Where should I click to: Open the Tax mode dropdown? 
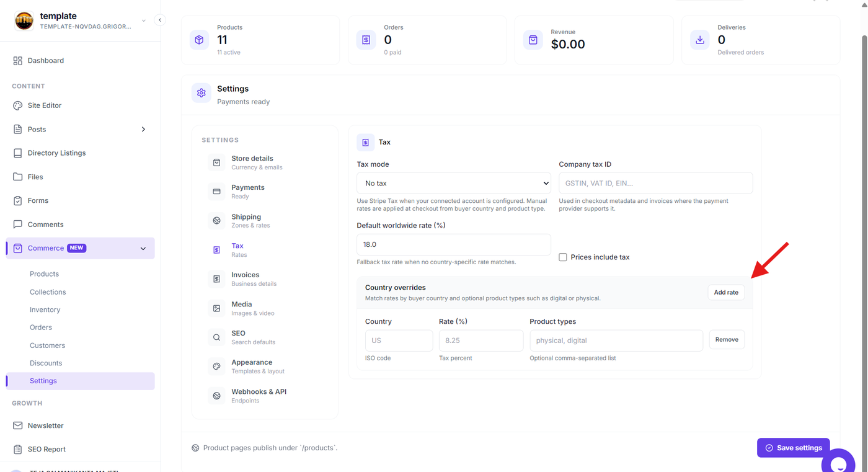tap(454, 183)
